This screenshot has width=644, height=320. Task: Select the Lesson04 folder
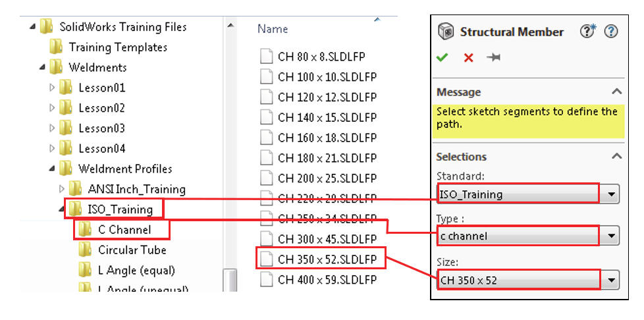pyautogui.click(x=102, y=148)
